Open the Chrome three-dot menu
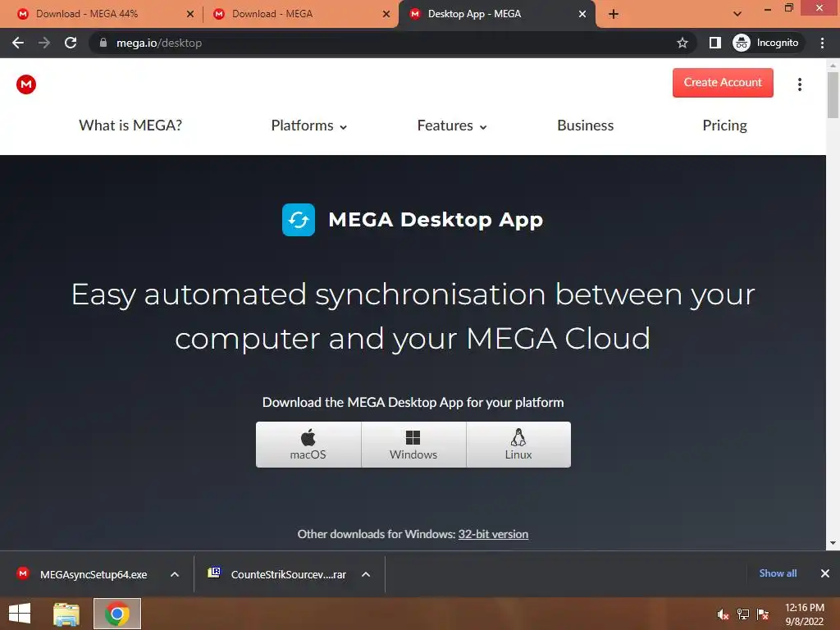Image resolution: width=840 pixels, height=630 pixels. (822, 43)
